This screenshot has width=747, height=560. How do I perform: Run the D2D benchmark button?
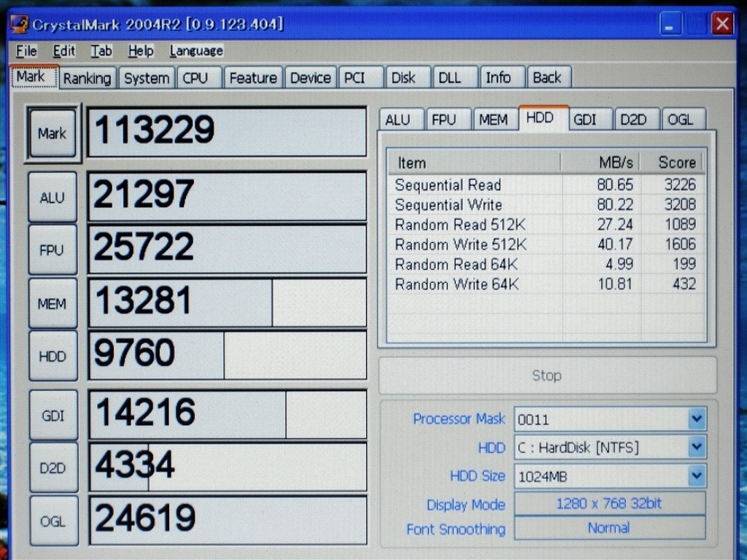click(x=53, y=468)
